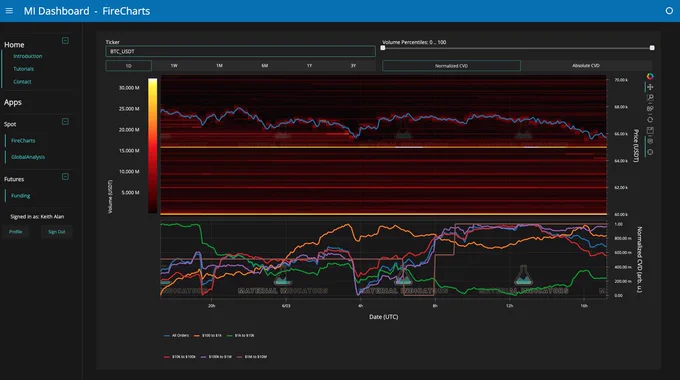Click the Bokeh logo in the chart toolbar
Image resolution: width=680 pixels, height=380 pixels.
[x=650, y=76]
